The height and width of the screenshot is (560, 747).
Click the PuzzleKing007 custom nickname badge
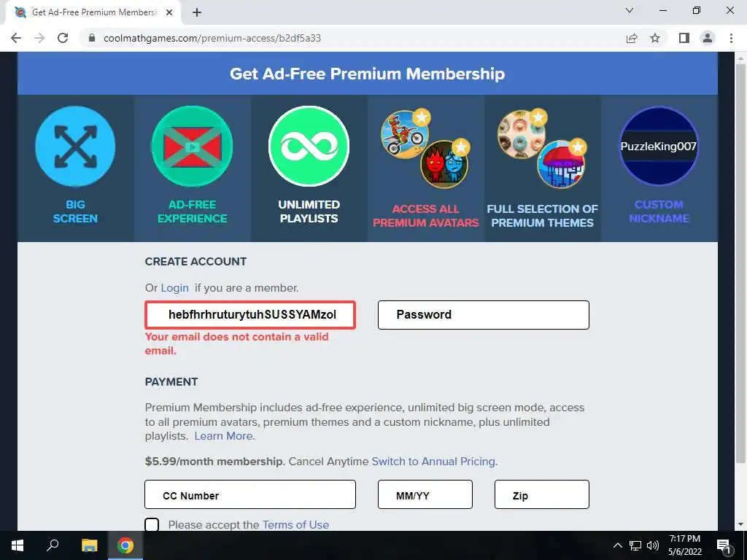coord(659,146)
